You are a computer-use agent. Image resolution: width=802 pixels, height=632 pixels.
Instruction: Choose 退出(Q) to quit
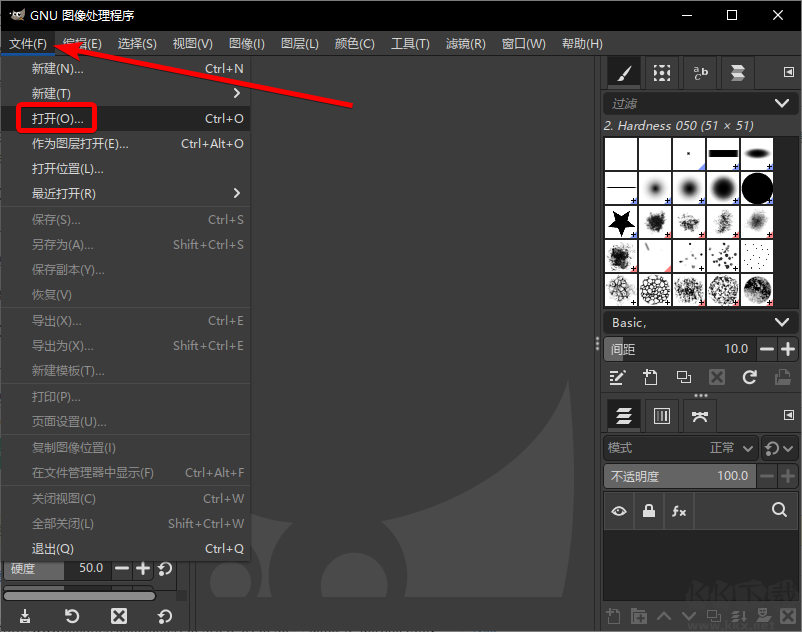point(125,549)
